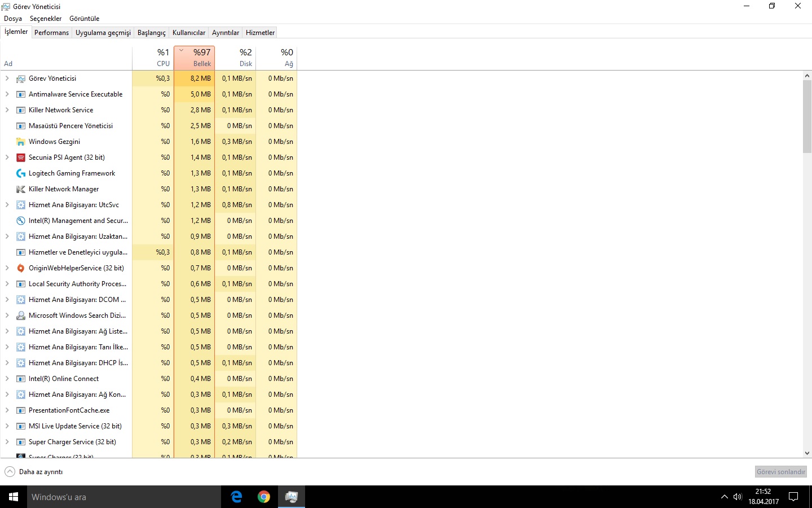This screenshot has height=508, width=812.
Task: Click the Antimalware Service Executable icon
Action: click(x=21, y=94)
